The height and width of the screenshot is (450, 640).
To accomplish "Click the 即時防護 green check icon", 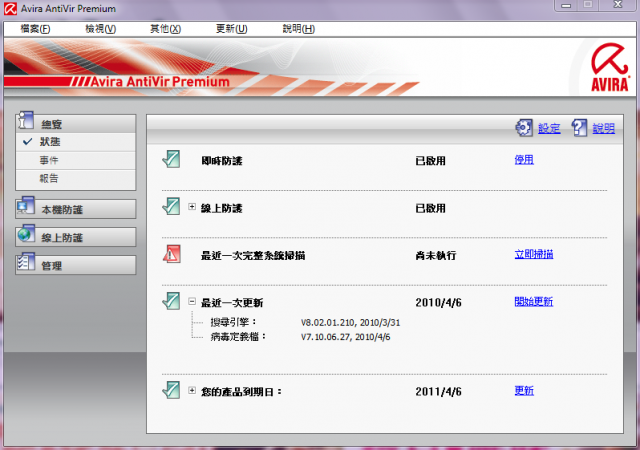I will pyautogui.click(x=171, y=159).
